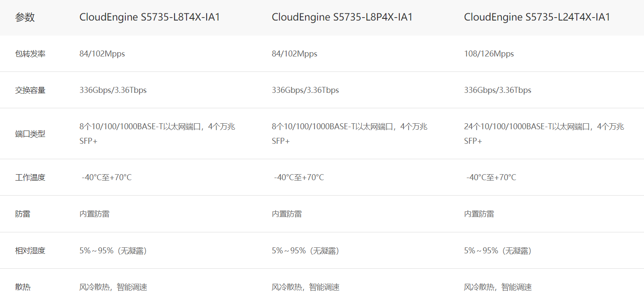644x303 pixels.
Task: Select the 相对湿度 row label
Action: pyautogui.click(x=30, y=251)
